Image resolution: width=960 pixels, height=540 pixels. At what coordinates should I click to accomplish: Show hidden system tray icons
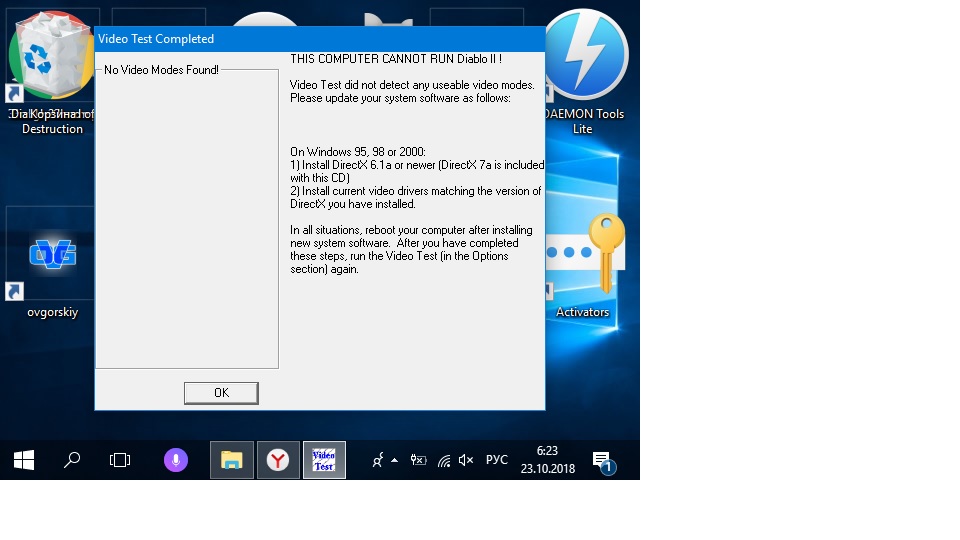[395, 460]
